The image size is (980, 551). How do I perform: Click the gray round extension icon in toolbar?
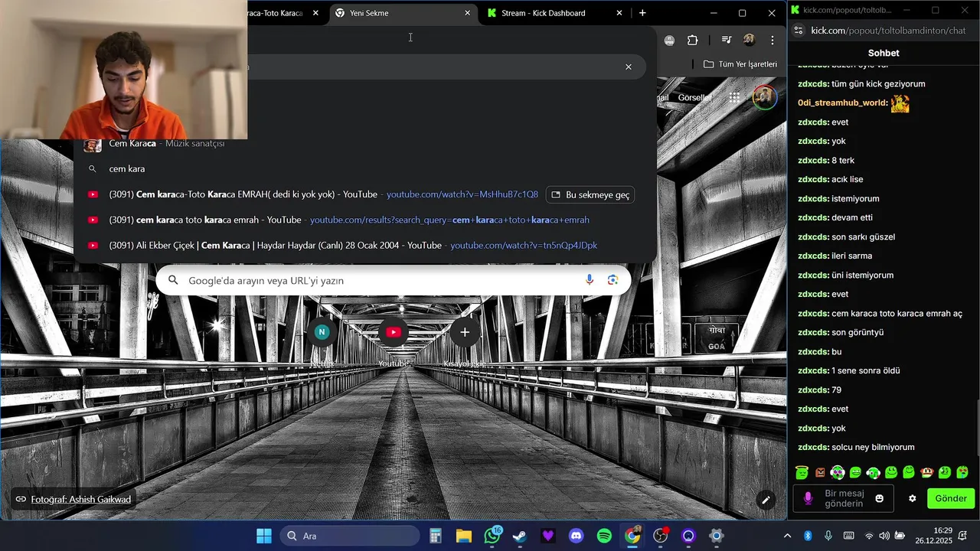(x=670, y=41)
